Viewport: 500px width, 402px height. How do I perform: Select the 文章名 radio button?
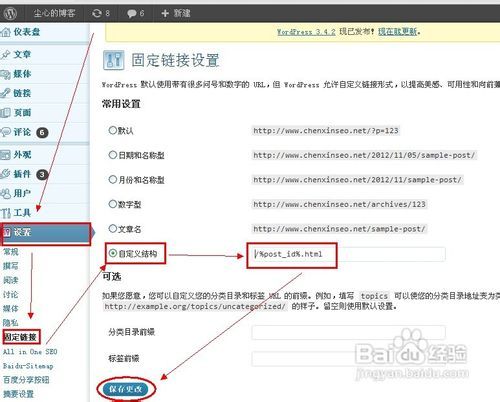click(113, 228)
